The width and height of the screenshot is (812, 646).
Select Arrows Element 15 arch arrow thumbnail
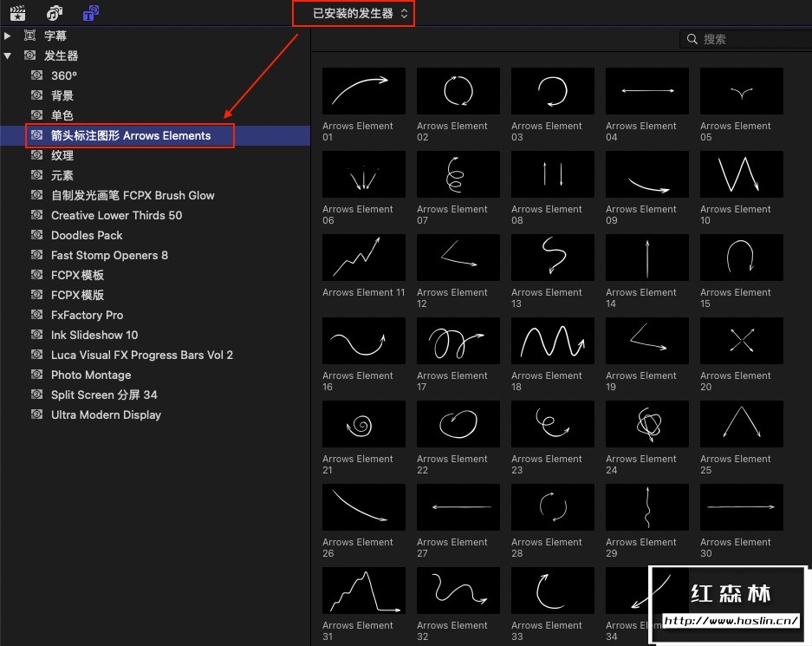tap(742, 258)
